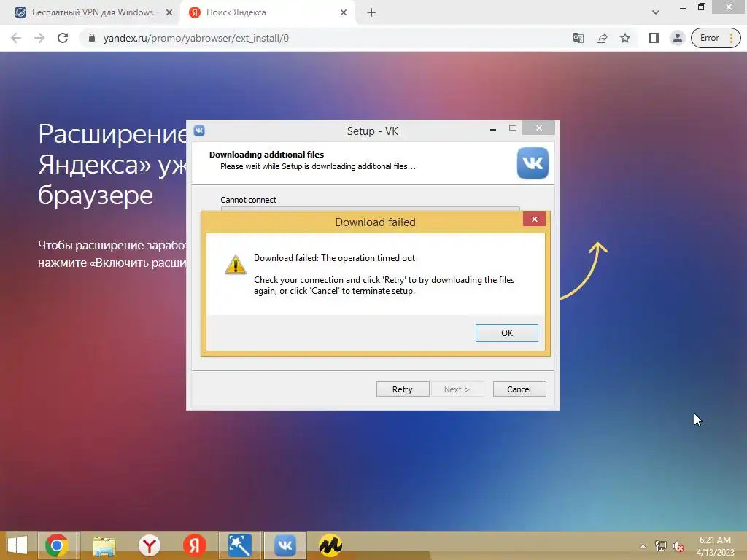
Task: Click 'Downloading additional files' heading
Action: (x=266, y=155)
